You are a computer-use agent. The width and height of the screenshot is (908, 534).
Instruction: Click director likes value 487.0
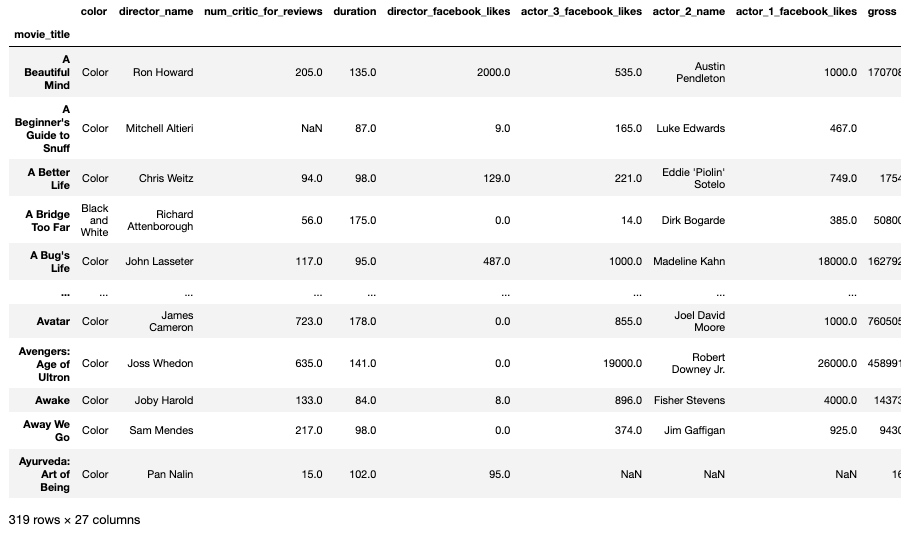point(496,261)
